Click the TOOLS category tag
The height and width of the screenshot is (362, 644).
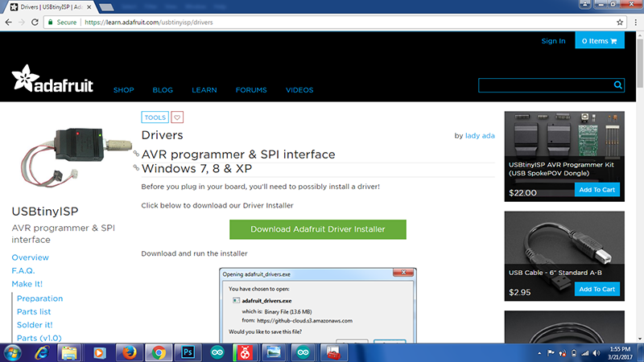click(x=155, y=117)
